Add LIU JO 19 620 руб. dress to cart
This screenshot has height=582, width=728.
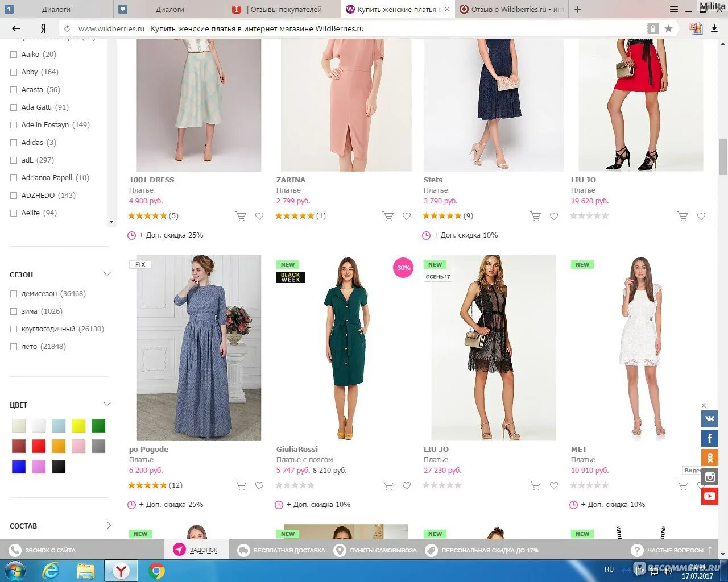(682, 216)
